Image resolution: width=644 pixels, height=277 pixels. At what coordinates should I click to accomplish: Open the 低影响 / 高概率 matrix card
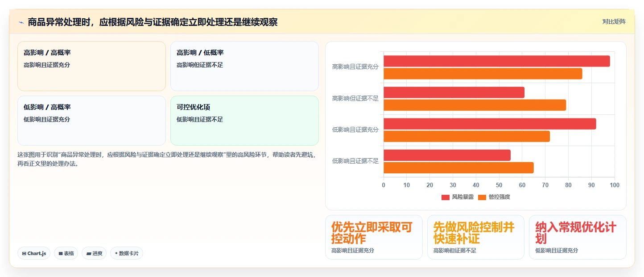click(91, 121)
